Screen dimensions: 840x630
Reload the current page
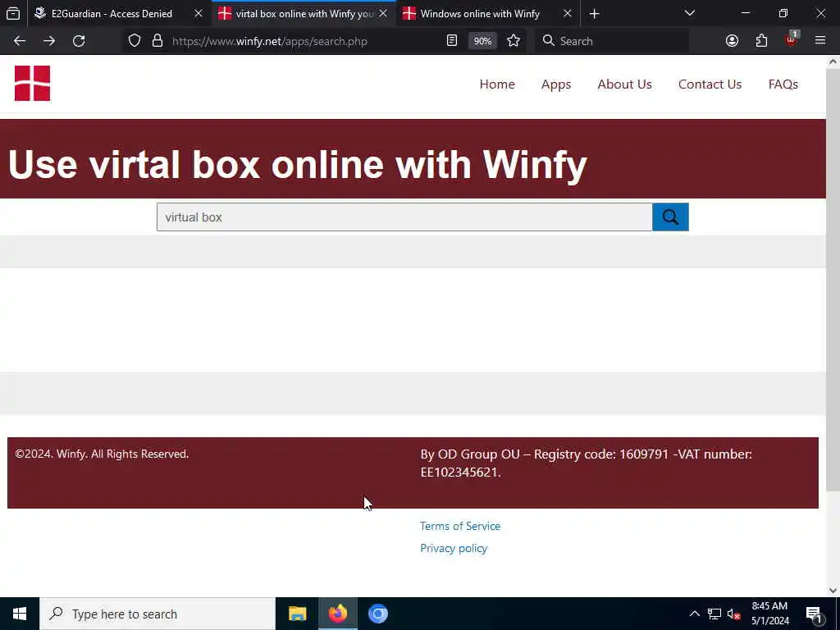tap(79, 41)
